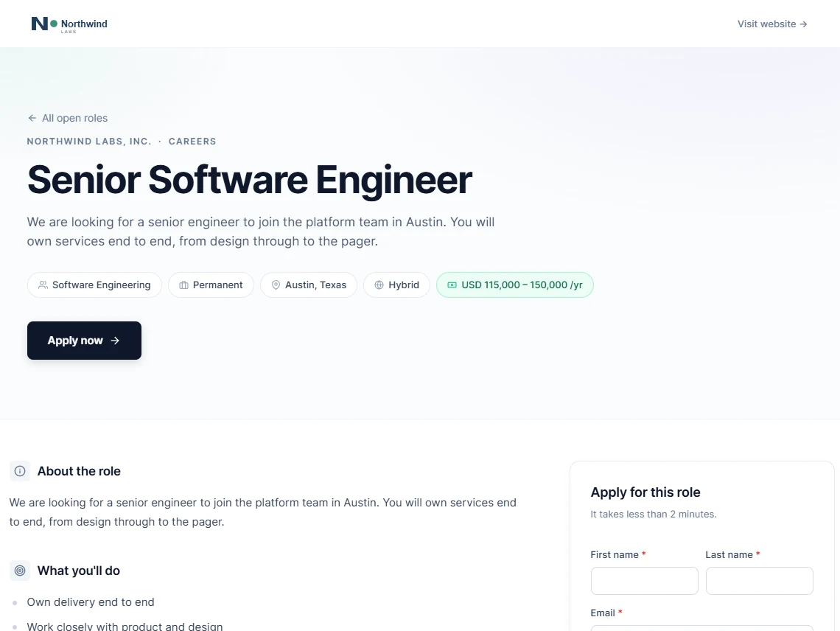Focus the Last name input field
Viewport: 840px width, 631px height.
[x=760, y=581]
